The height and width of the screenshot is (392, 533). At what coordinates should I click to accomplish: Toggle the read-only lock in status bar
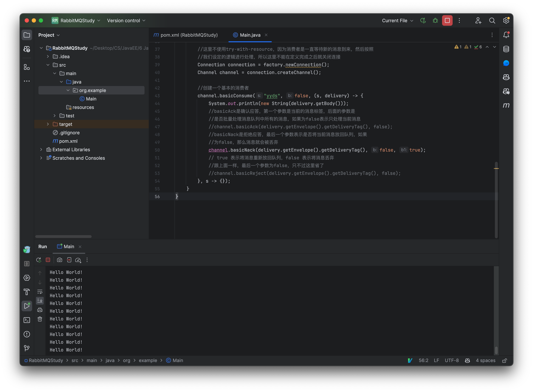[504, 360]
